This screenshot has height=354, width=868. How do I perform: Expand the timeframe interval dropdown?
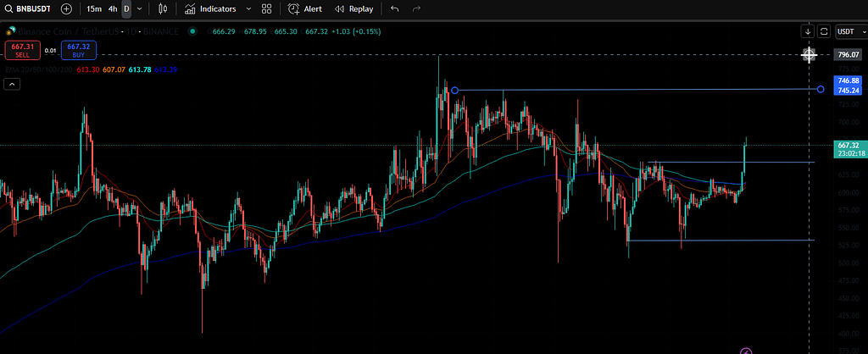click(140, 8)
